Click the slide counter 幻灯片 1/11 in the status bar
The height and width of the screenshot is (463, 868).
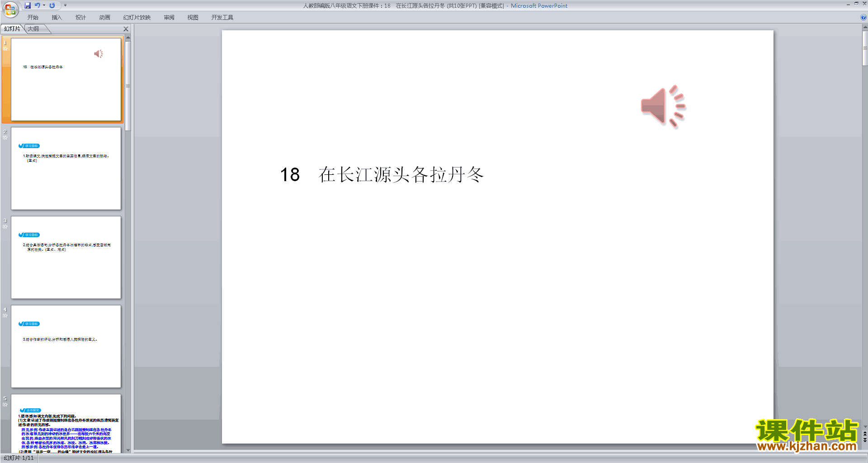[x=19, y=458]
